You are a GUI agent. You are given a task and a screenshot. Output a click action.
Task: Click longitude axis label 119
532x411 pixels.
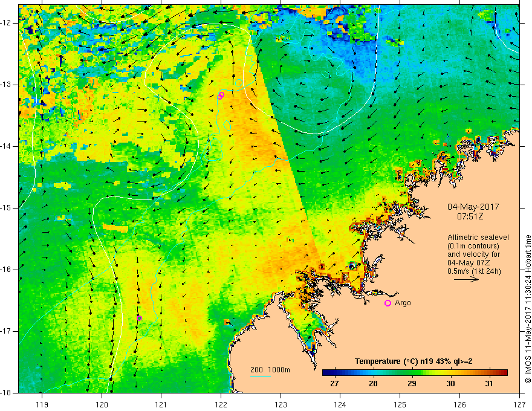click(42, 404)
